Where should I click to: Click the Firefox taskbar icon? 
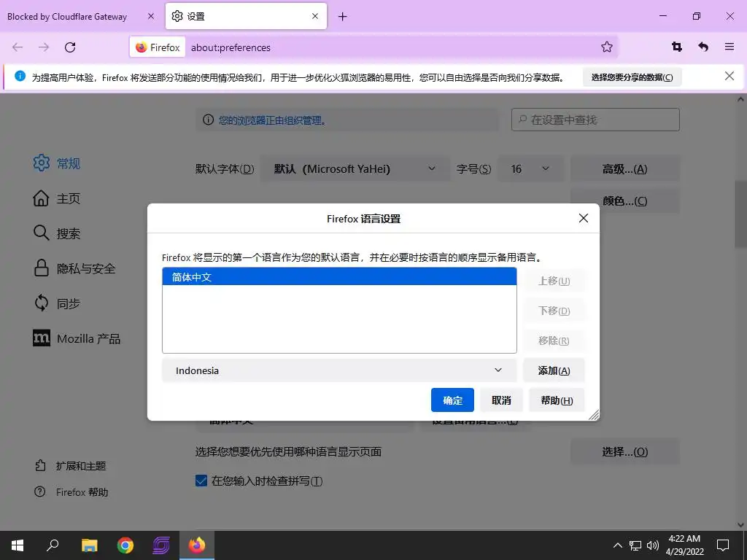point(197,545)
